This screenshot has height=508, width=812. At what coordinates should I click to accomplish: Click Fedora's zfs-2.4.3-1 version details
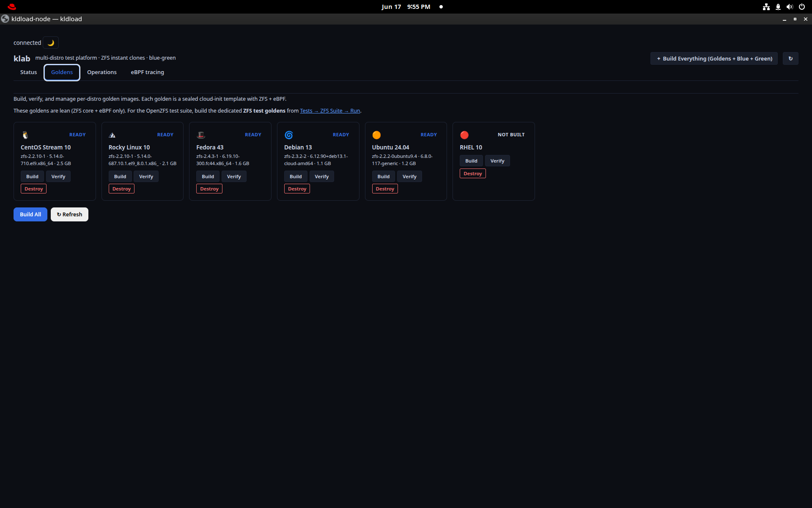[223, 160]
